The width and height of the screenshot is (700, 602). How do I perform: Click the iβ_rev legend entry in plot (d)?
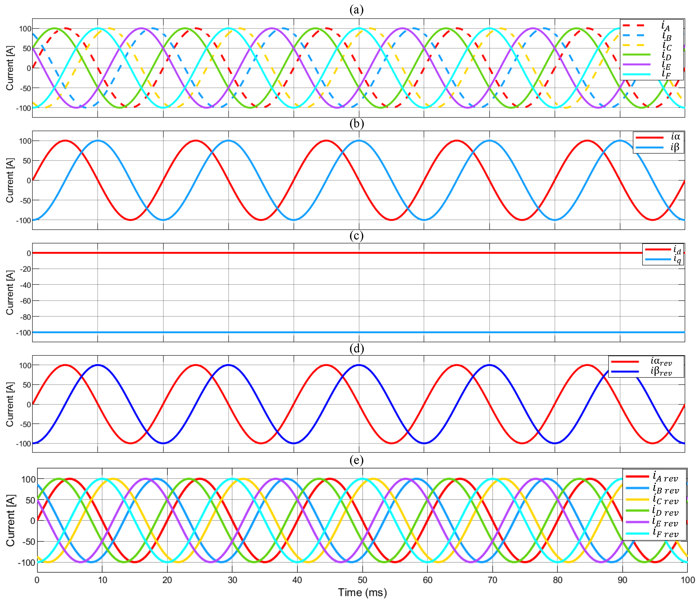click(x=661, y=371)
